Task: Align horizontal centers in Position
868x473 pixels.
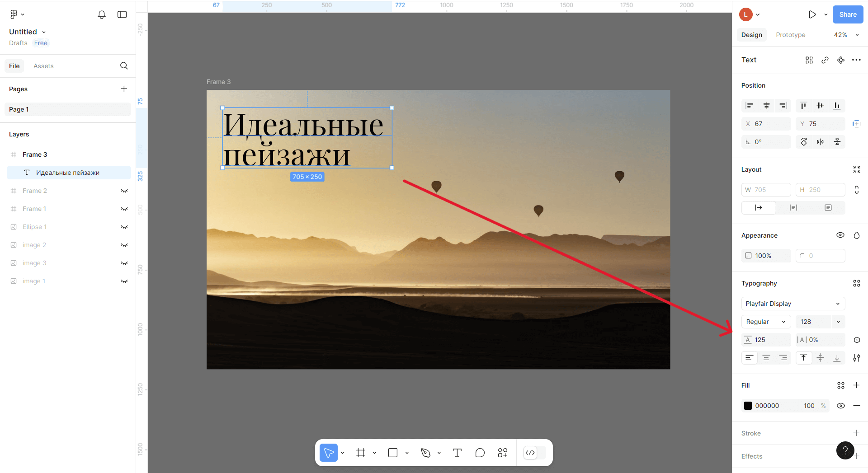Action: click(766, 106)
